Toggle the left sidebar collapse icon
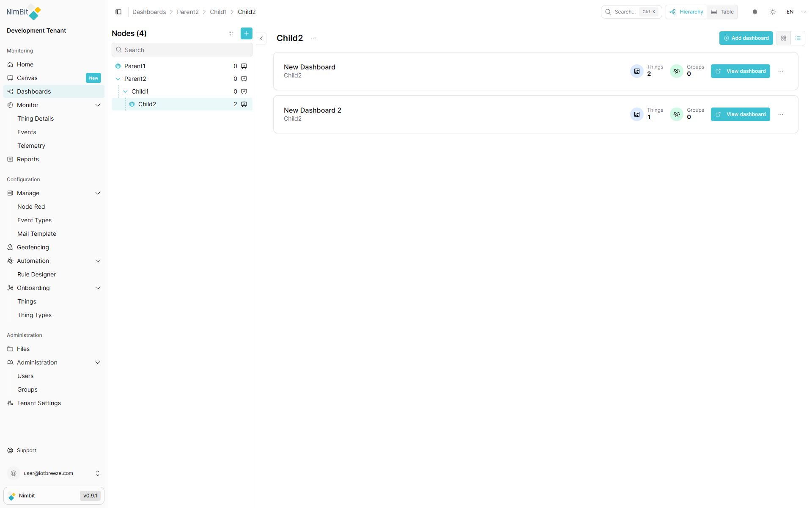This screenshot has height=508, width=812. [x=118, y=12]
